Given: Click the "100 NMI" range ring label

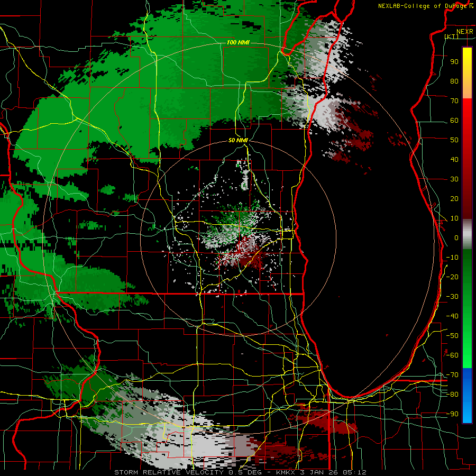Looking at the screenshot, I should (238, 42).
